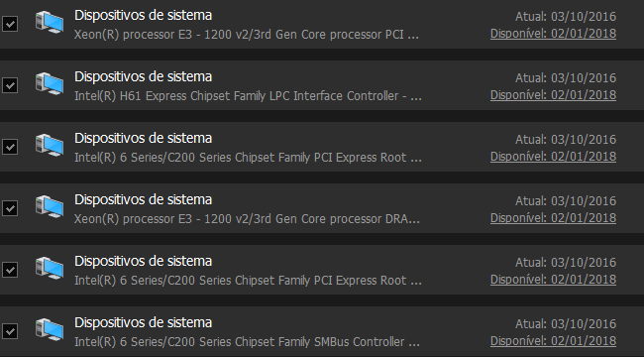
Task: Deselect the Xeon processor DRA driver checkbox
Action: (x=10, y=208)
